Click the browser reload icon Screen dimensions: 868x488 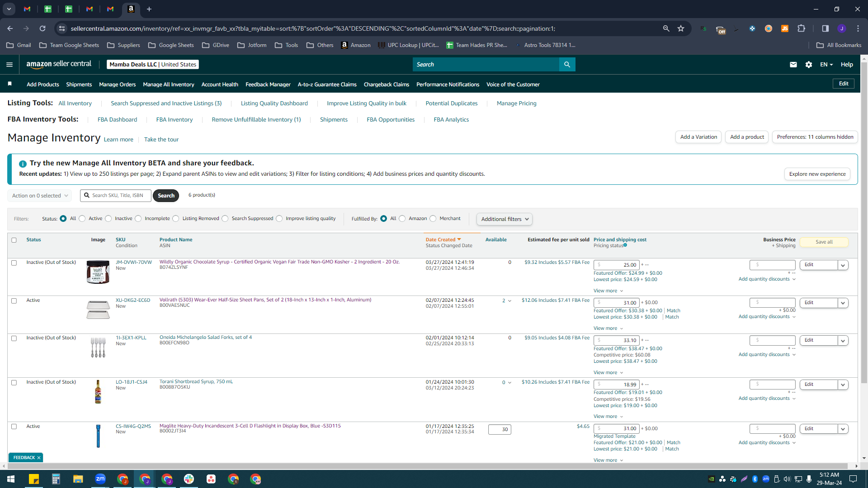pos(42,28)
